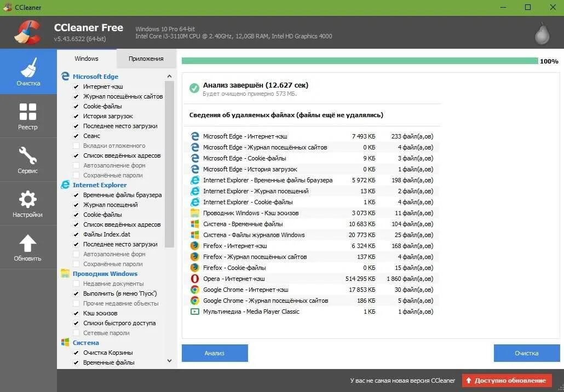Click the Firefox icon next to Firefox Cookie-файлы

194,268
